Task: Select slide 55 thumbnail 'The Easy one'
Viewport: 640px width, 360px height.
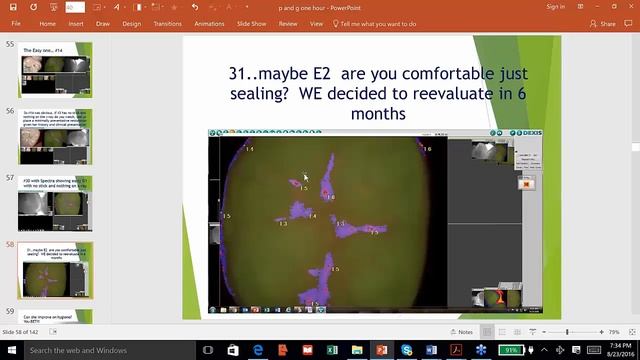Action: (x=55, y=70)
